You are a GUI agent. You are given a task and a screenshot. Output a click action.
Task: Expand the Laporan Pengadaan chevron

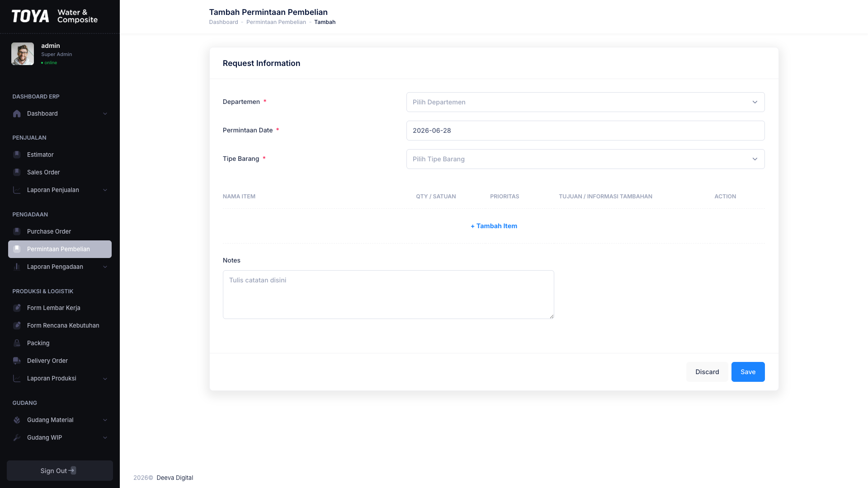pyautogui.click(x=105, y=267)
